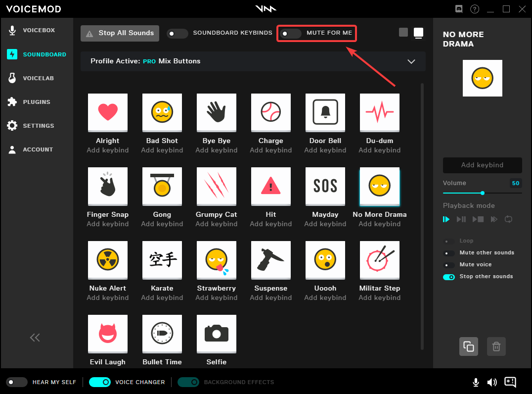
Task: Click Add keybind button in right panel
Action: [482, 165]
